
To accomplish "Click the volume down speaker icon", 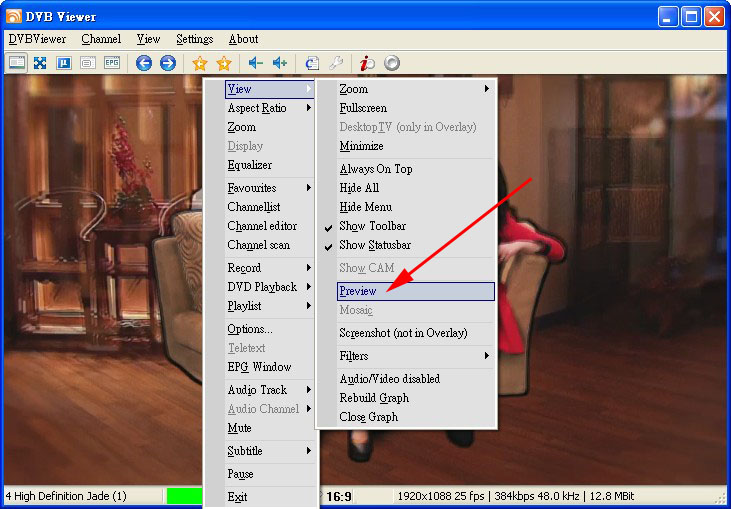I will coord(256,63).
